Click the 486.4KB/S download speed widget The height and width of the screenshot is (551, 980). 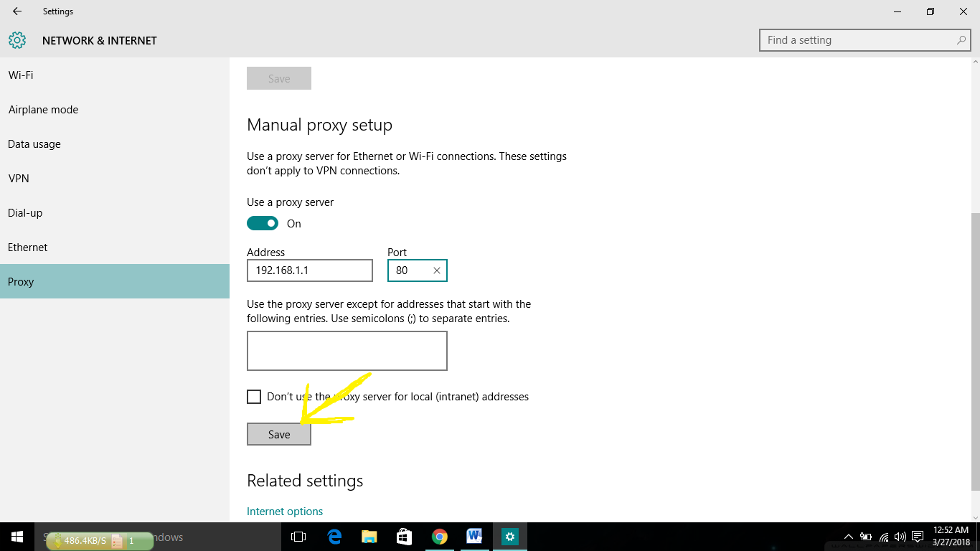(x=100, y=541)
